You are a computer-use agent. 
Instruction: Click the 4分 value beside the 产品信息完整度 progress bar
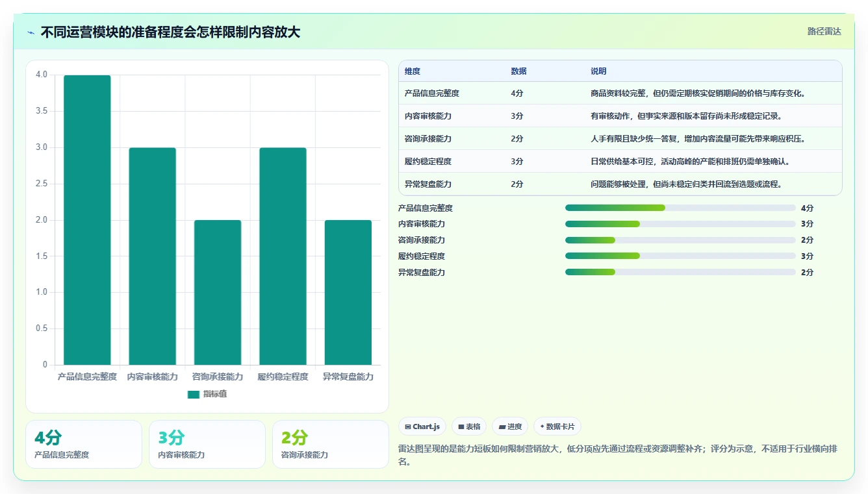(807, 208)
